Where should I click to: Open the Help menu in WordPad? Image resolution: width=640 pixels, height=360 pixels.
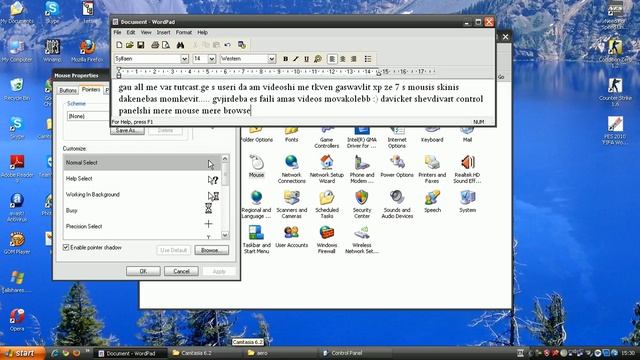[x=202, y=32]
